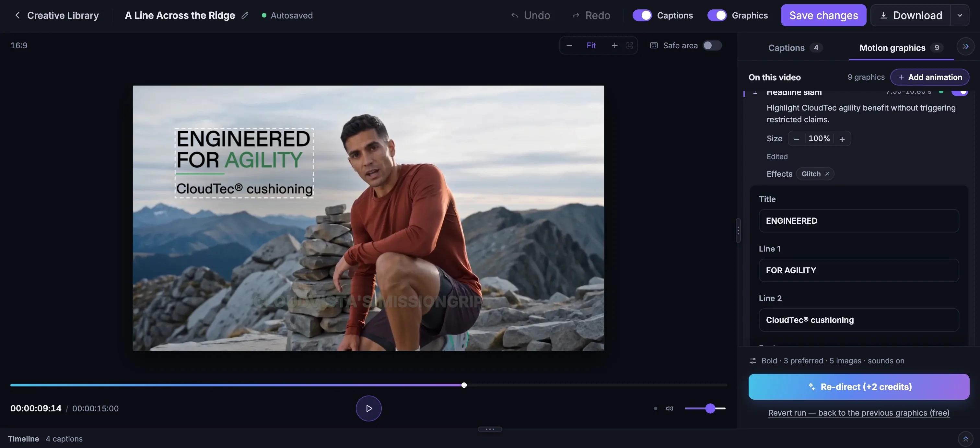Expand the timeline with up chevrons
This screenshot has width=980, height=448.
[965, 439]
